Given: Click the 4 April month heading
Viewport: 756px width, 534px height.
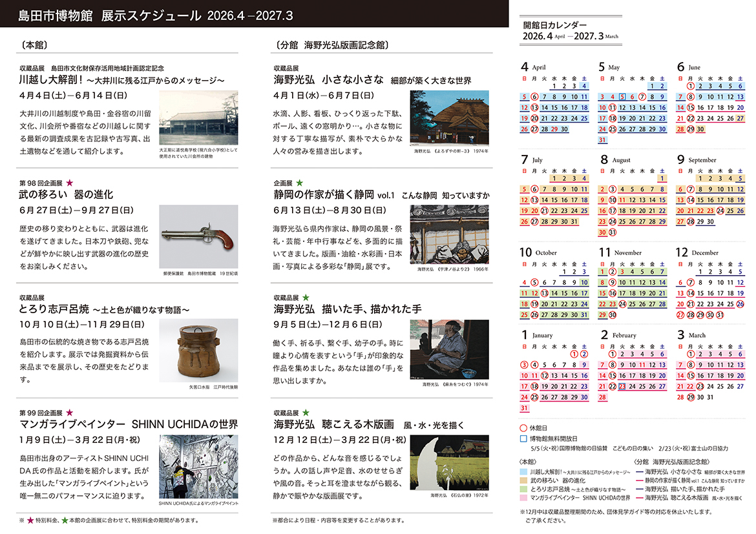Looking at the screenshot, I should [x=534, y=67].
